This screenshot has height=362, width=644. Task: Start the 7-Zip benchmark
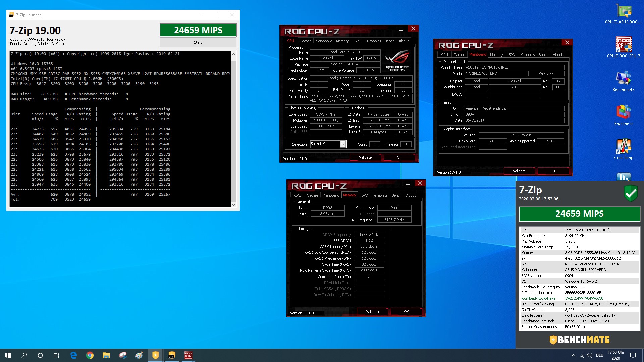pos(198,42)
